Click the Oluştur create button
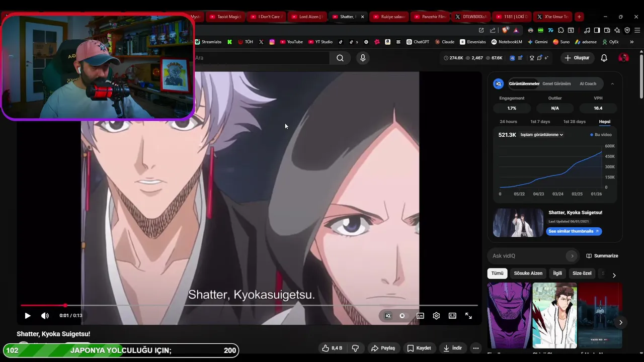 pos(577,58)
